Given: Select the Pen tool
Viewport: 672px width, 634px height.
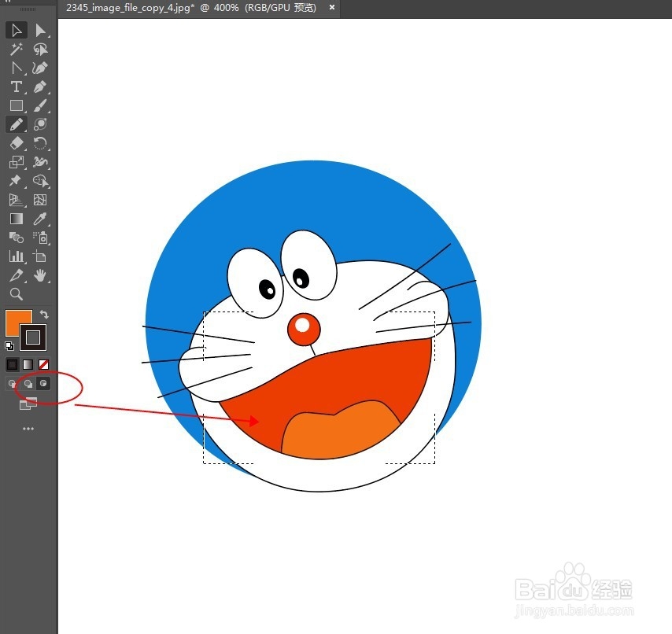Looking at the screenshot, I should pos(40,87).
